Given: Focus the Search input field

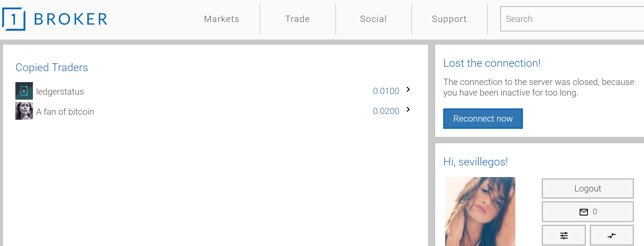Looking at the screenshot, I should [572, 19].
